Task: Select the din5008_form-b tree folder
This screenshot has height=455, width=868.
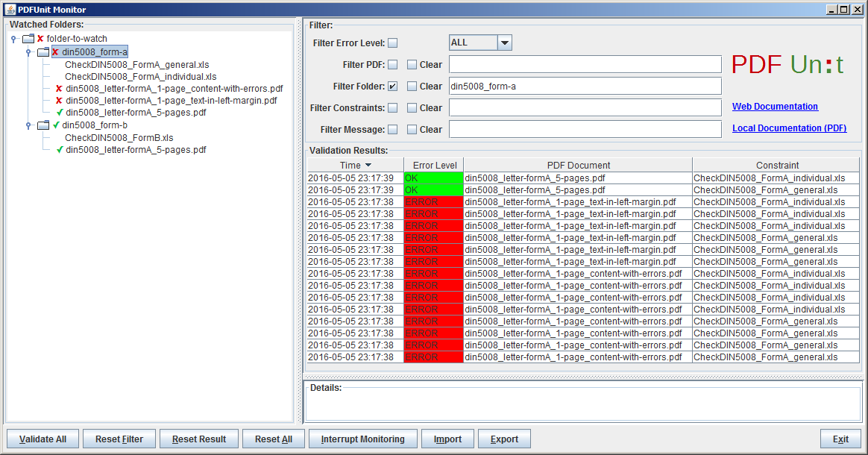Action: pos(95,125)
